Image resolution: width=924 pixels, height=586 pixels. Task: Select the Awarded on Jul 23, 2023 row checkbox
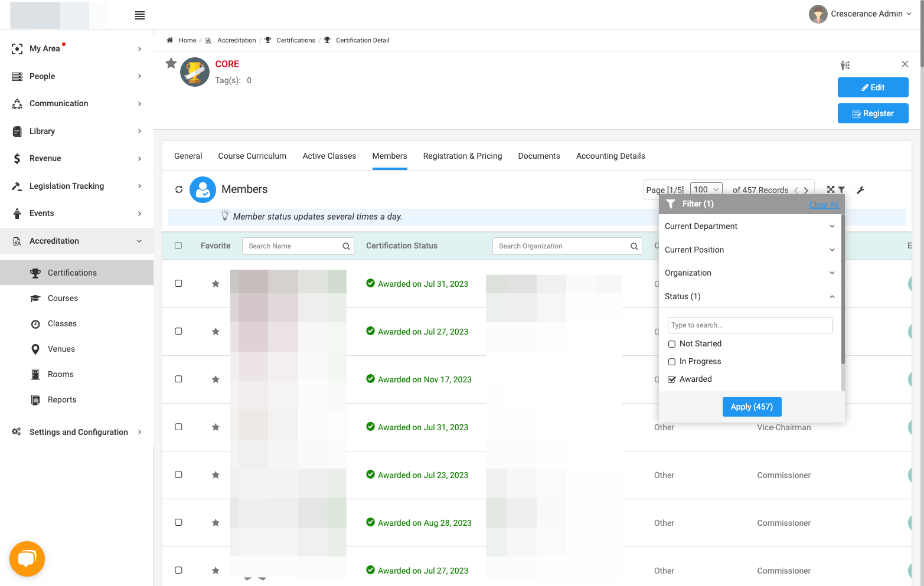tap(178, 474)
